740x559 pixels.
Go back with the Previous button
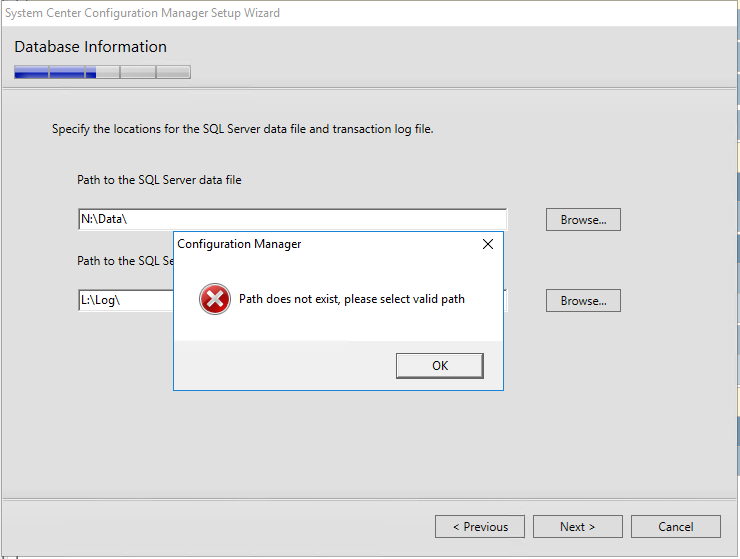click(x=480, y=526)
